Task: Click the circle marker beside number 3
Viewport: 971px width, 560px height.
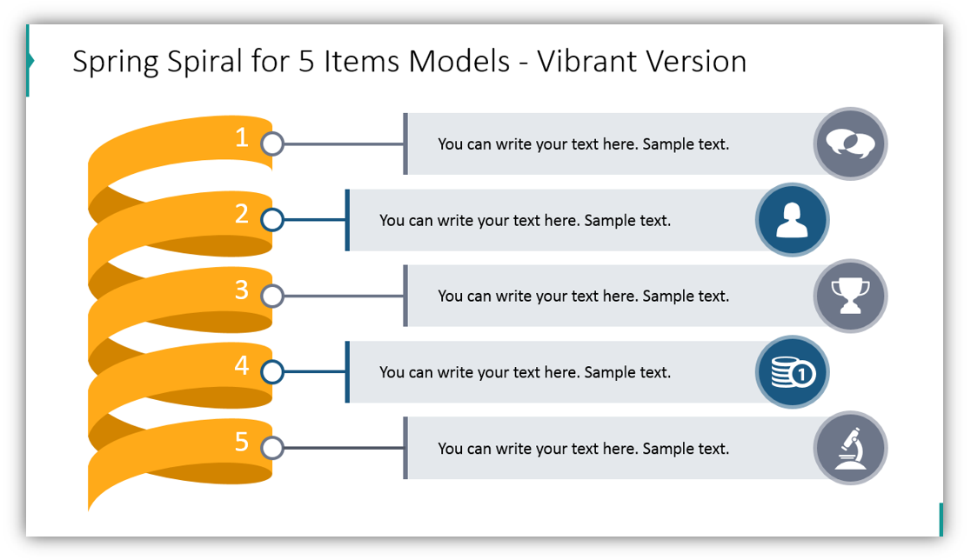Action: (272, 296)
